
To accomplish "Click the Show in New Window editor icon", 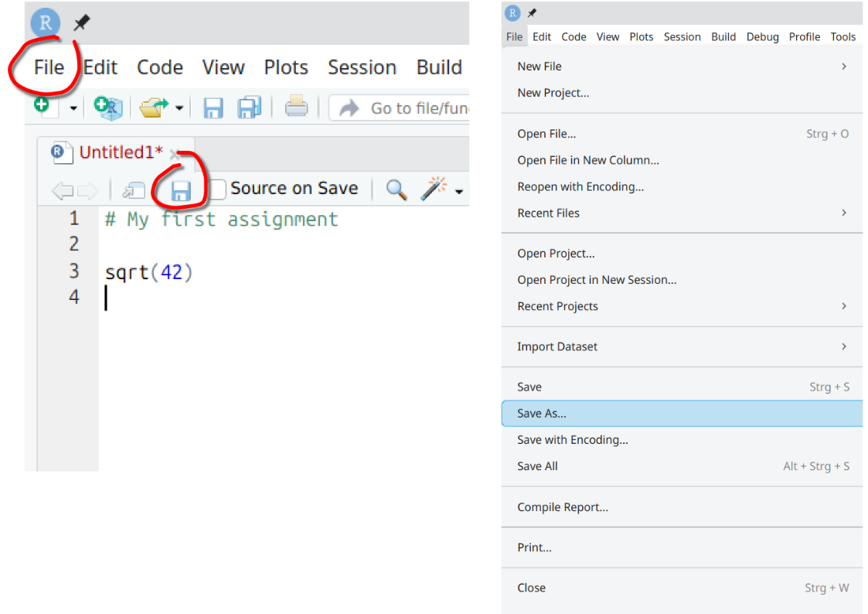I will (x=134, y=189).
